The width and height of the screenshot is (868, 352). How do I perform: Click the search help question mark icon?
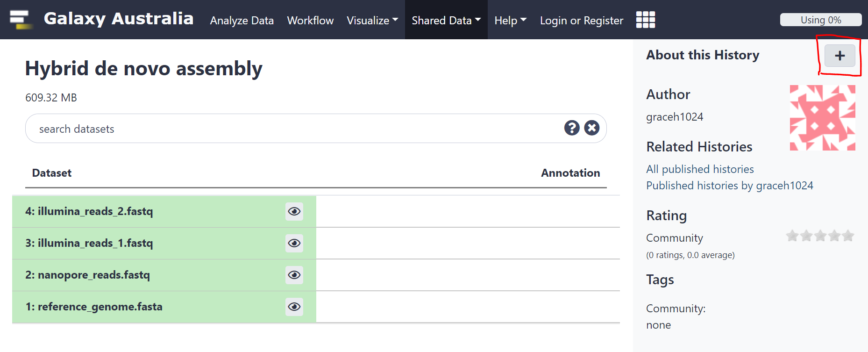click(x=571, y=128)
